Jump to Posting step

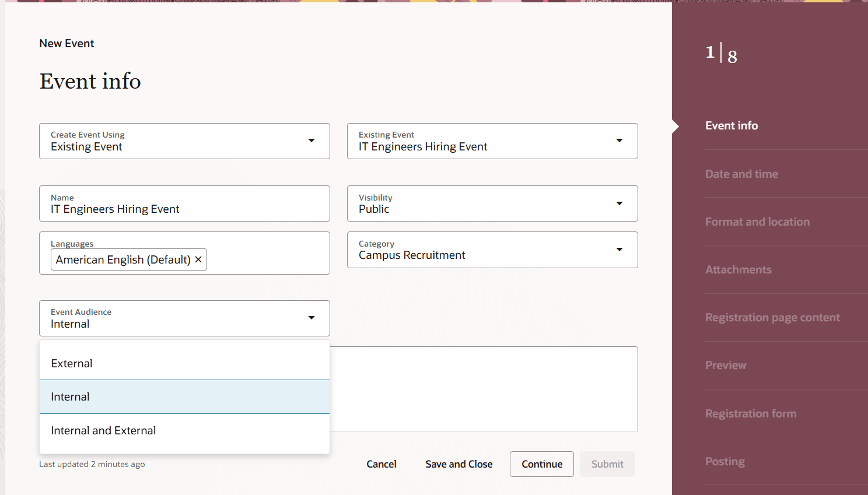pyautogui.click(x=725, y=461)
